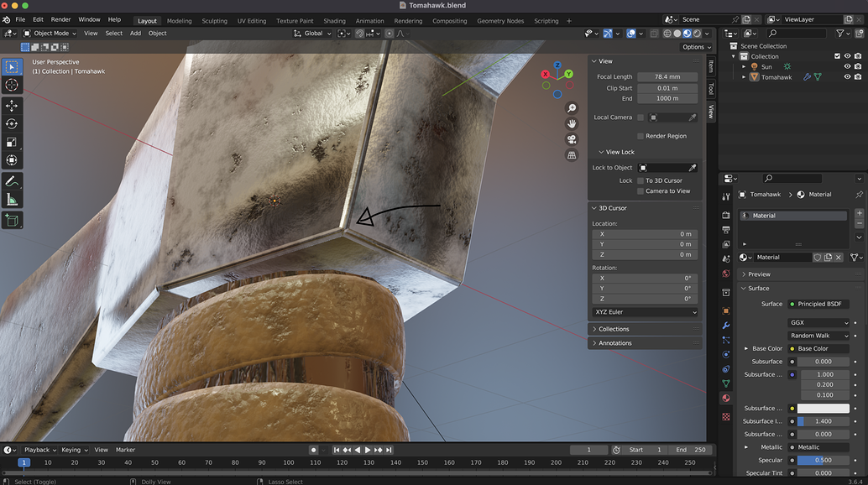
Task: Open the Material properties tab icon
Action: point(726,399)
